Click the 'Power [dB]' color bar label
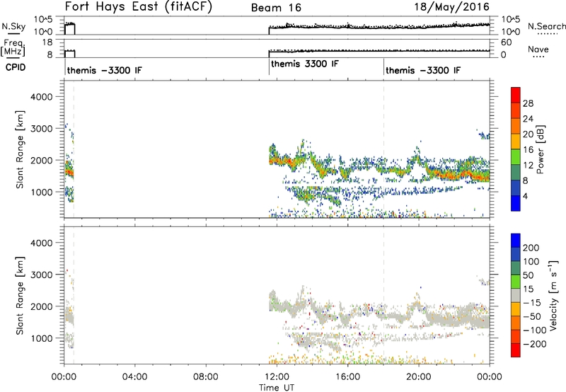 coord(540,149)
